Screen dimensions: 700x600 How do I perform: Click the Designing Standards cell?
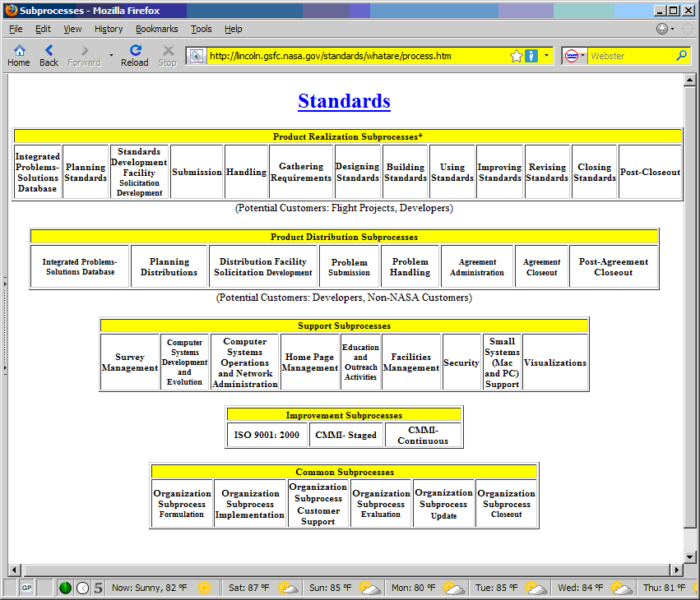358,172
